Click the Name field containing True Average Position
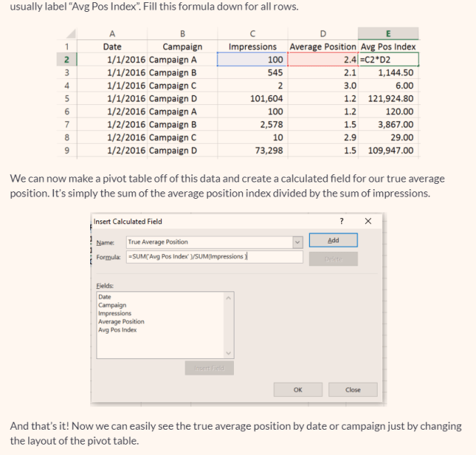 tap(209, 242)
